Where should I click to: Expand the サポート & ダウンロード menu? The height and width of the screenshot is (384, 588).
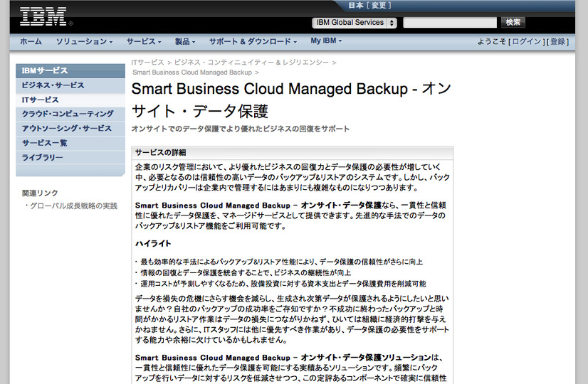253,41
